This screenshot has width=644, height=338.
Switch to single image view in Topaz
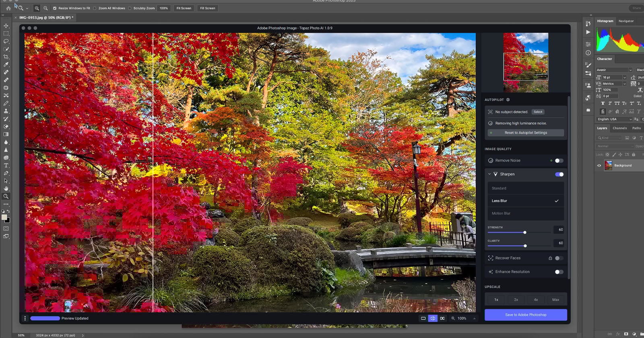point(423,318)
